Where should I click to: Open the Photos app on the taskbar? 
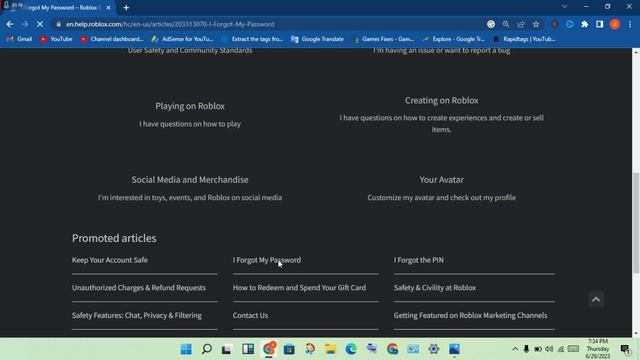pos(454,349)
